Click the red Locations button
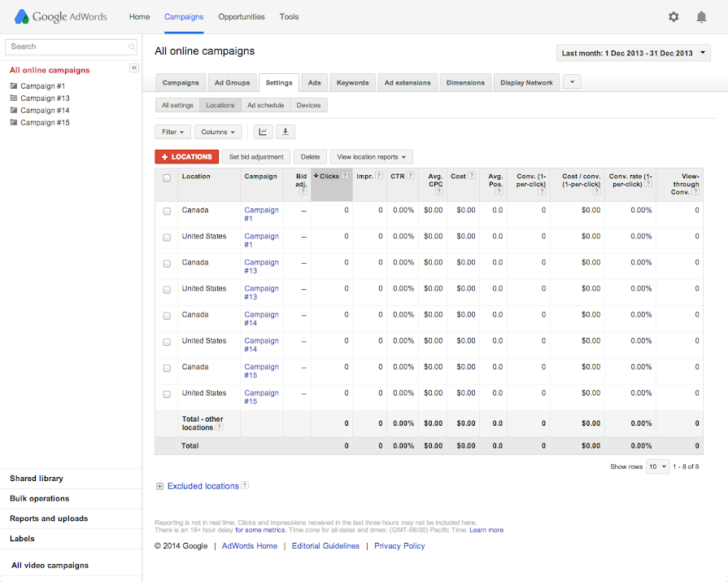This screenshot has width=728, height=582. (186, 156)
